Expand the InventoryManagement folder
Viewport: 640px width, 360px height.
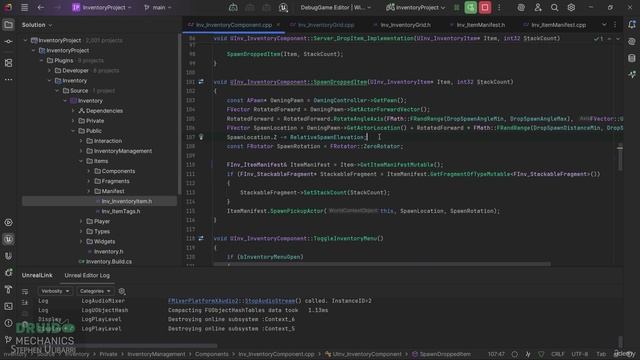pyautogui.click(x=81, y=151)
